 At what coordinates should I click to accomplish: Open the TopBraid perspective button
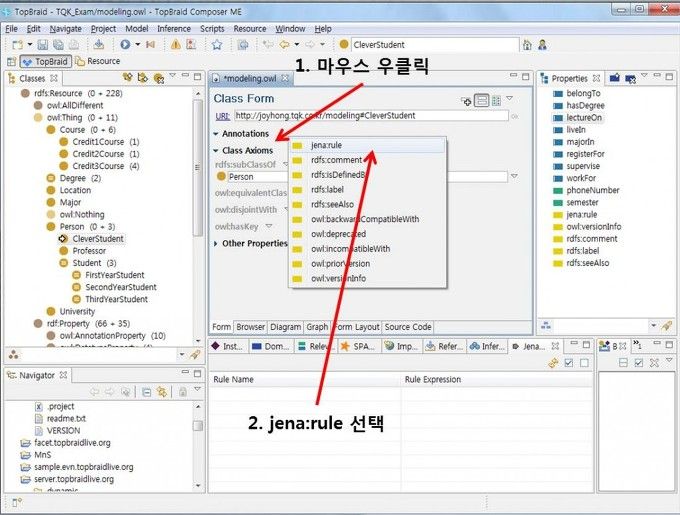tap(46, 62)
